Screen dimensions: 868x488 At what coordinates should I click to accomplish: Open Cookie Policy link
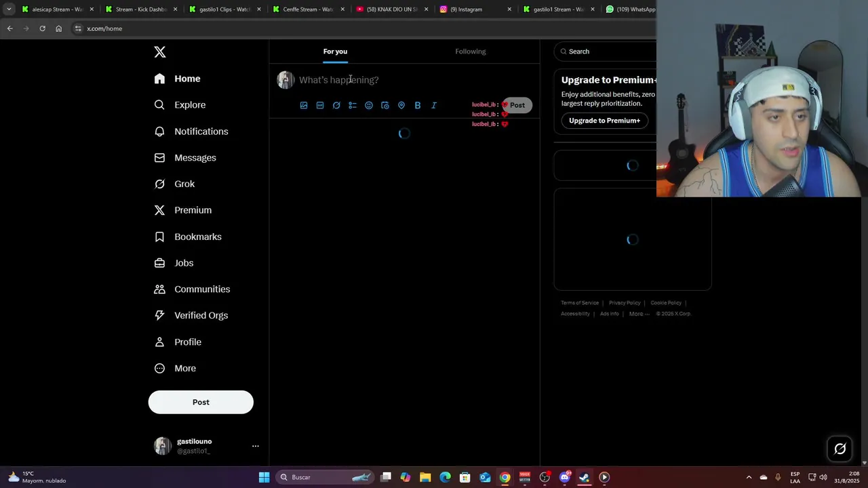pyautogui.click(x=666, y=303)
